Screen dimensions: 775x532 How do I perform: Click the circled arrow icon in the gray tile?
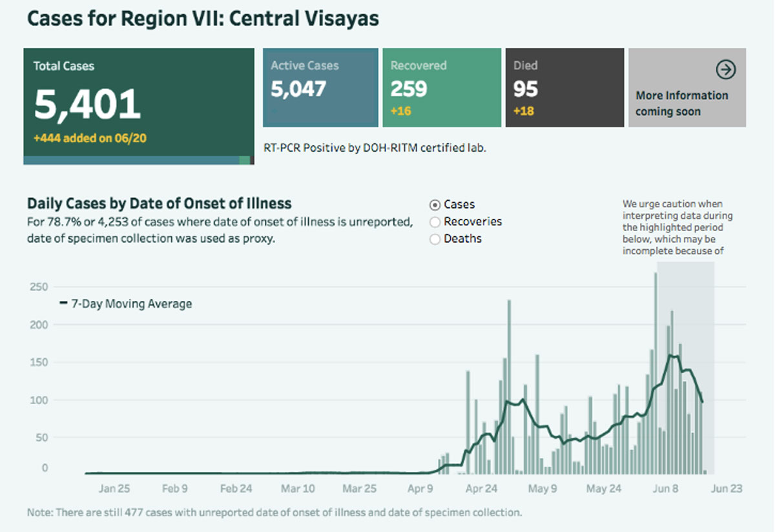(726, 69)
